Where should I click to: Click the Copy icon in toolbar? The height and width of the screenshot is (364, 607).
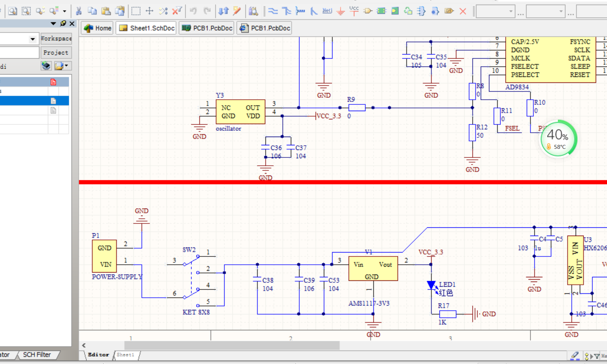point(92,11)
